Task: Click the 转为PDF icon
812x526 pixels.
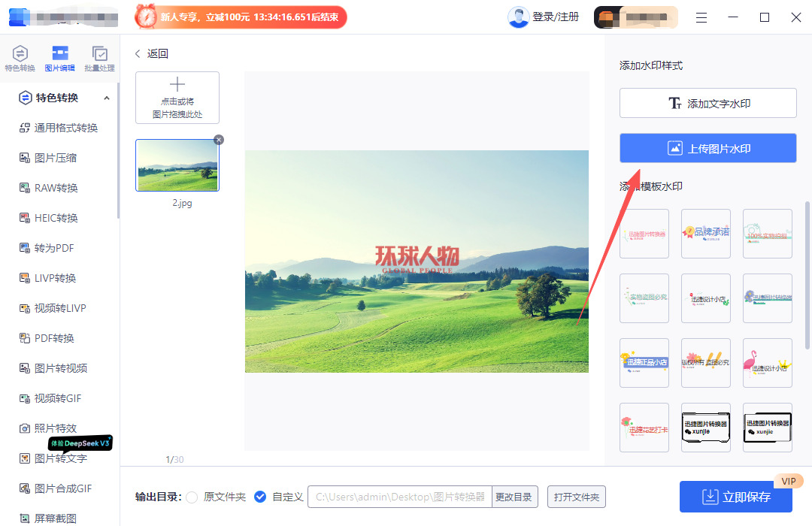Action: [24, 248]
